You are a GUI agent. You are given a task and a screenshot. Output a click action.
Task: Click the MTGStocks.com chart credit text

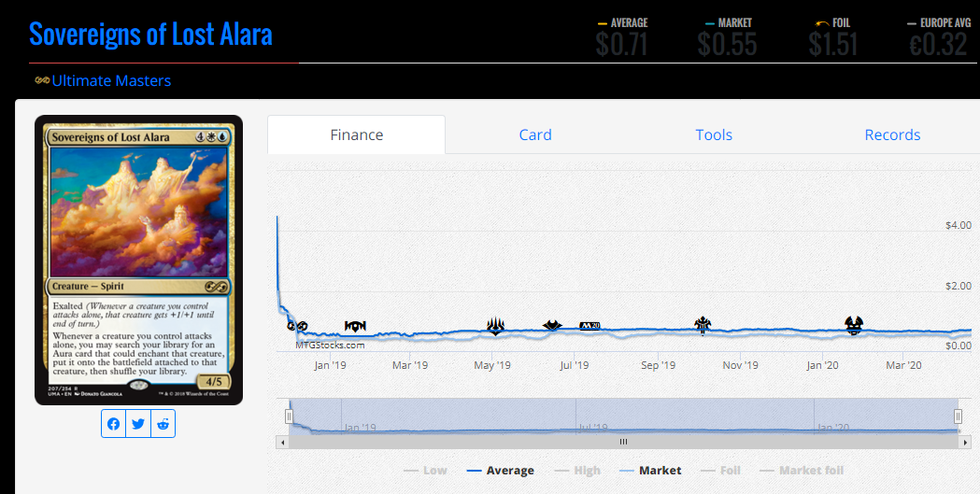330,345
